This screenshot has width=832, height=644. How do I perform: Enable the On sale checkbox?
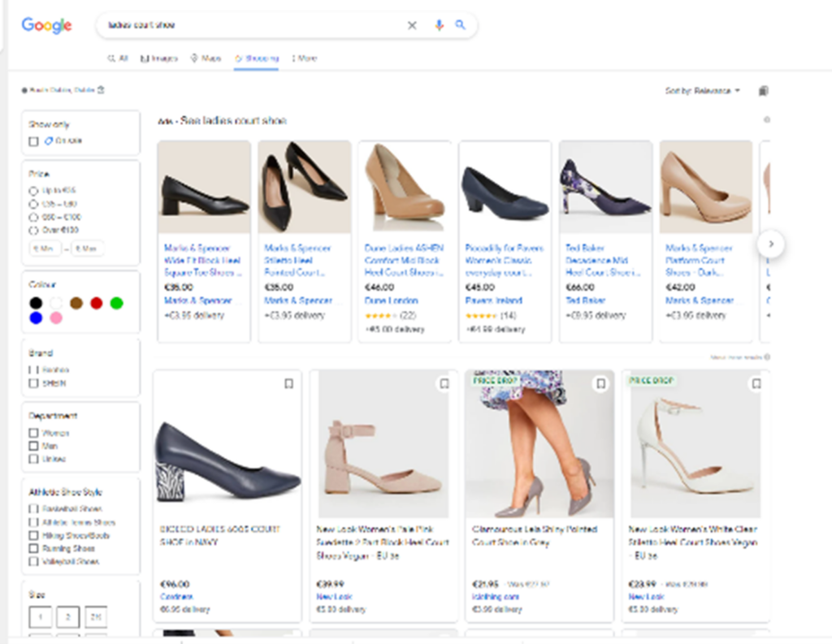(x=33, y=141)
